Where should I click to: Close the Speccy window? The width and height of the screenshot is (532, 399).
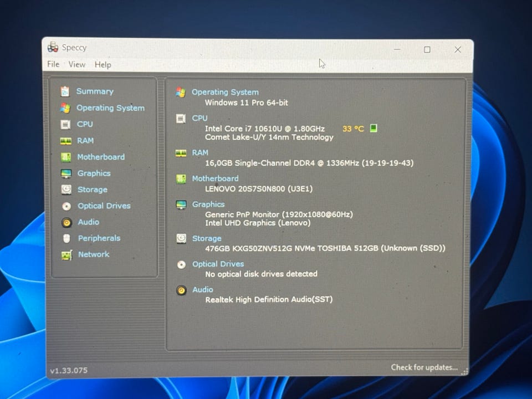point(458,50)
